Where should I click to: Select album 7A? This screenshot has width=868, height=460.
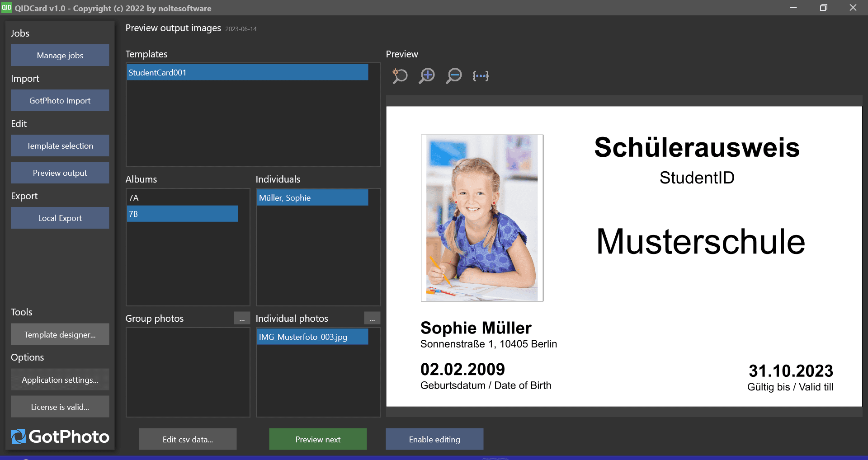(182, 198)
